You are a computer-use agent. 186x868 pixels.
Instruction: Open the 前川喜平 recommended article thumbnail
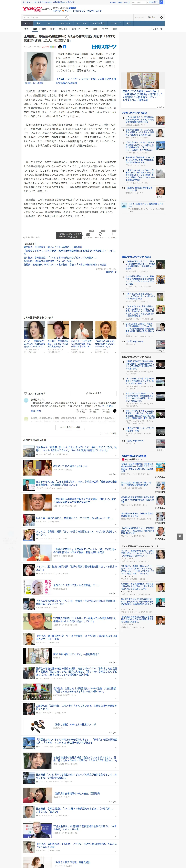[x=82, y=330]
